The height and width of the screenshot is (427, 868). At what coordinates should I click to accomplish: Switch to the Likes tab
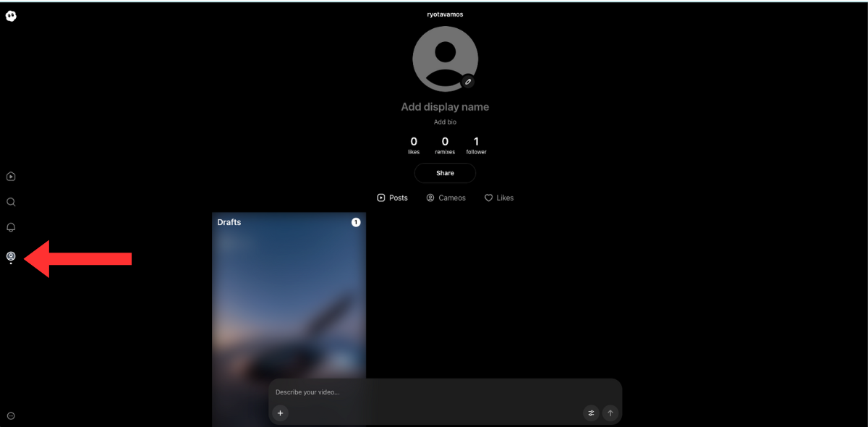499,198
